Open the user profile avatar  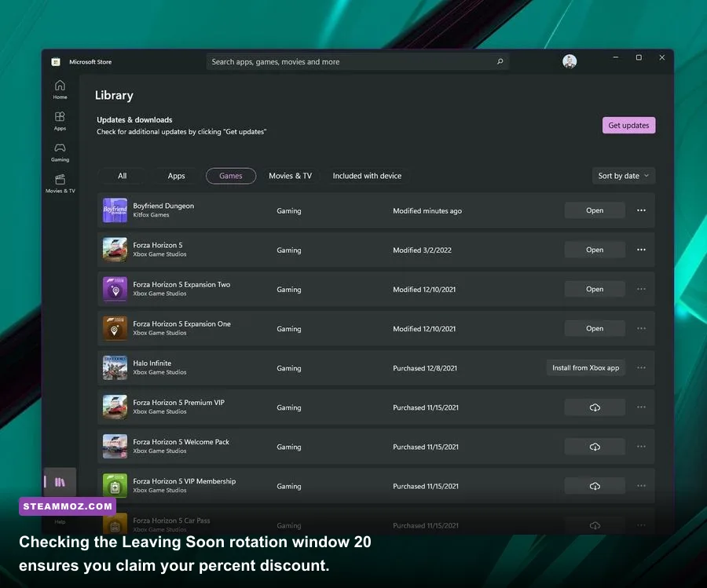click(x=570, y=61)
